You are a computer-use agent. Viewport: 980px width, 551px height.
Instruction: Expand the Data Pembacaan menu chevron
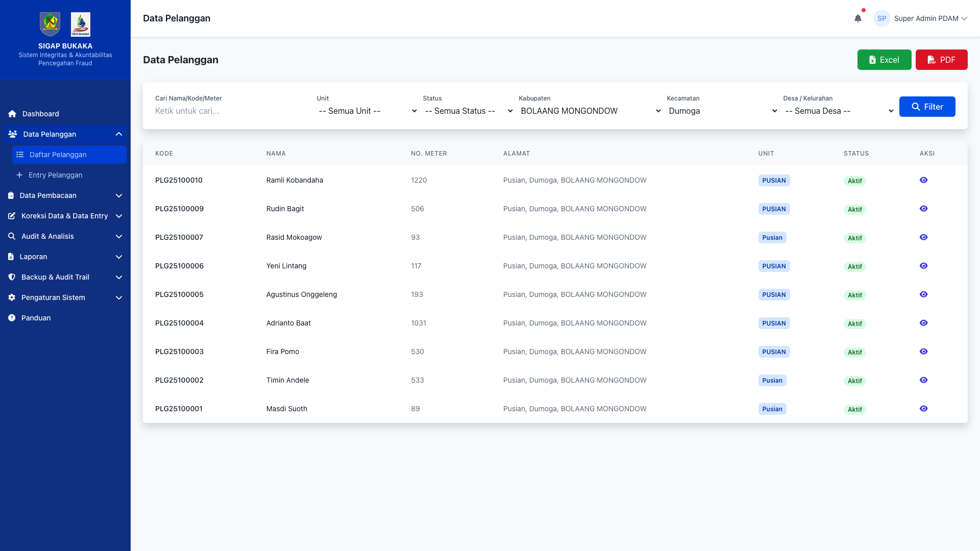tap(119, 195)
